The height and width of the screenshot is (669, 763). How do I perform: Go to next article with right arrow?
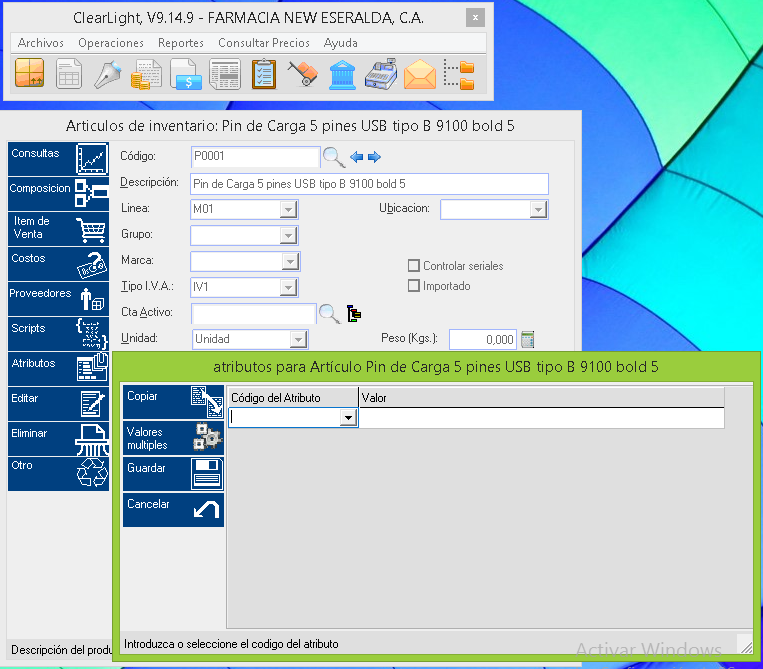coord(375,157)
